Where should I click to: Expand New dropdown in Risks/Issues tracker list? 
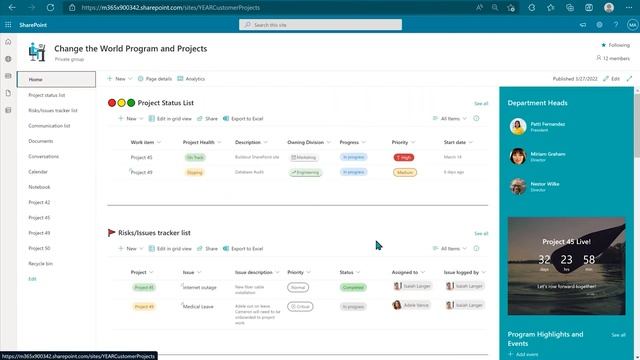(131, 248)
